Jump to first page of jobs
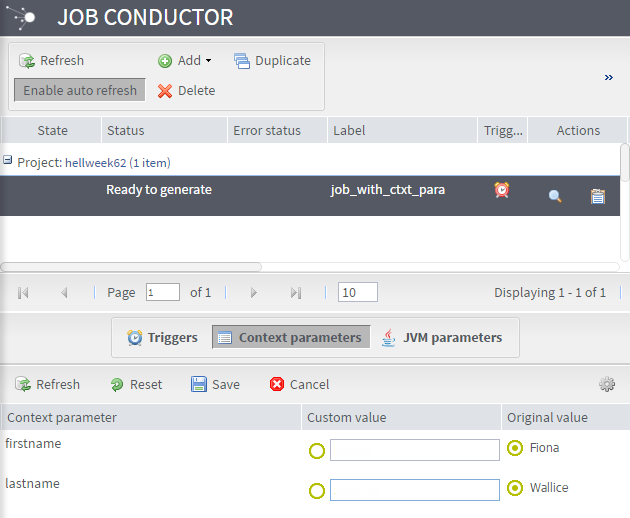The height and width of the screenshot is (518, 630). pyautogui.click(x=24, y=293)
